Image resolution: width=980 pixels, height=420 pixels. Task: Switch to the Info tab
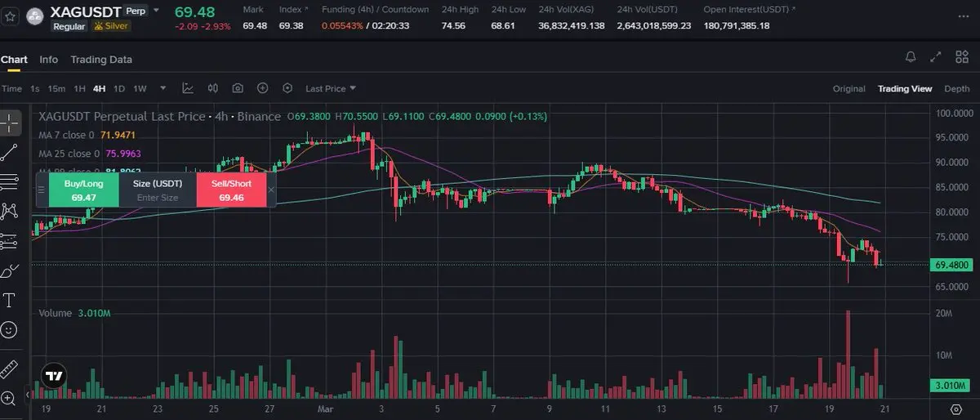pos(49,60)
